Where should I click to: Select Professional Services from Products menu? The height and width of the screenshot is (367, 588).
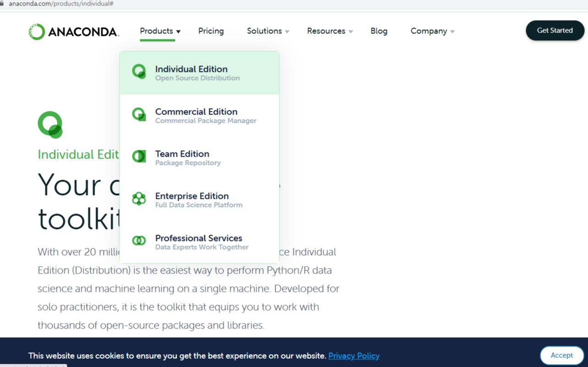tap(199, 242)
